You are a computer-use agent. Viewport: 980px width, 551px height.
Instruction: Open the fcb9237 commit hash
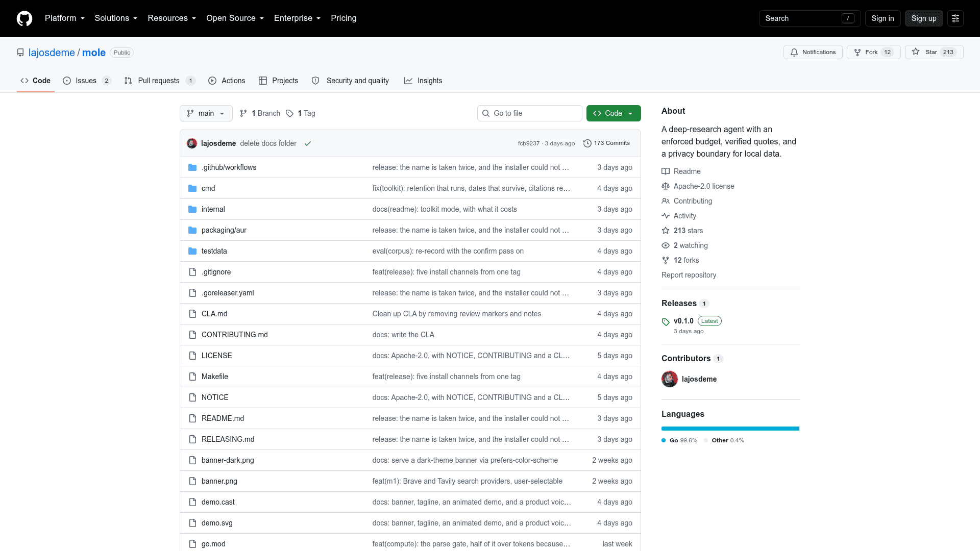[528, 143]
